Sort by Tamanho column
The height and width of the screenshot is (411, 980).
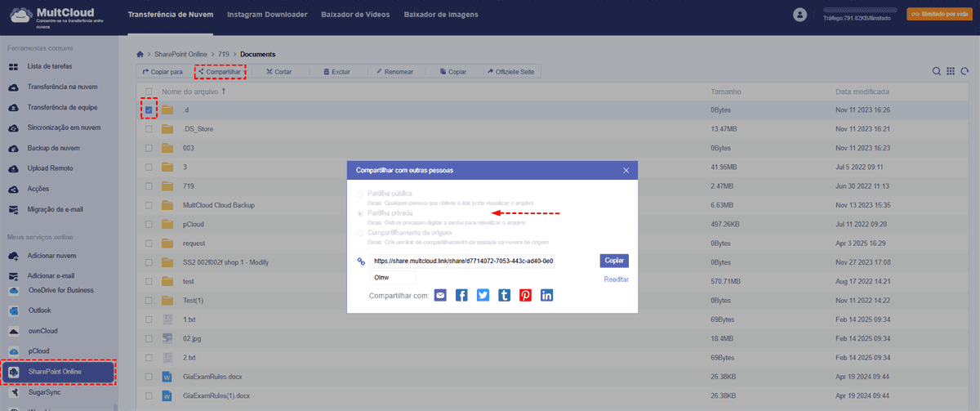coord(725,92)
